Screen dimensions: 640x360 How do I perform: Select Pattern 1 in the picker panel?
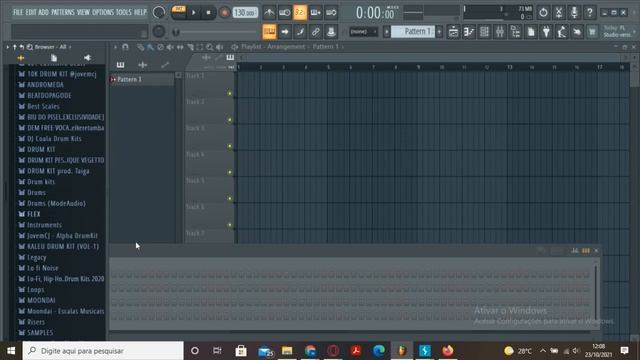(x=142, y=79)
